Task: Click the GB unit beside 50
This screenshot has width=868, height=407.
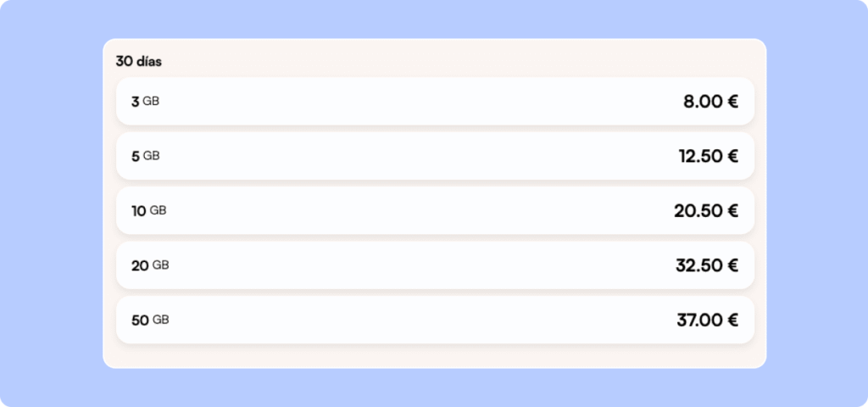Action: click(x=160, y=320)
